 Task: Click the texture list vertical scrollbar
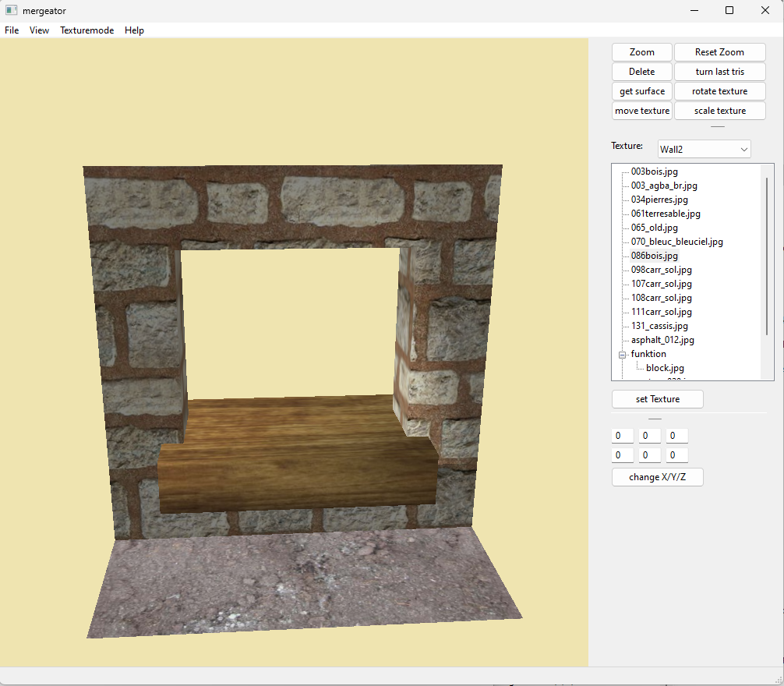[767, 257]
